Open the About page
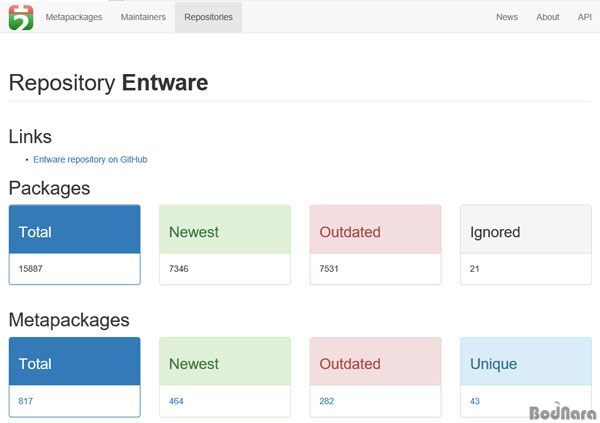Viewport: 600px width, 423px height. pyautogui.click(x=548, y=17)
